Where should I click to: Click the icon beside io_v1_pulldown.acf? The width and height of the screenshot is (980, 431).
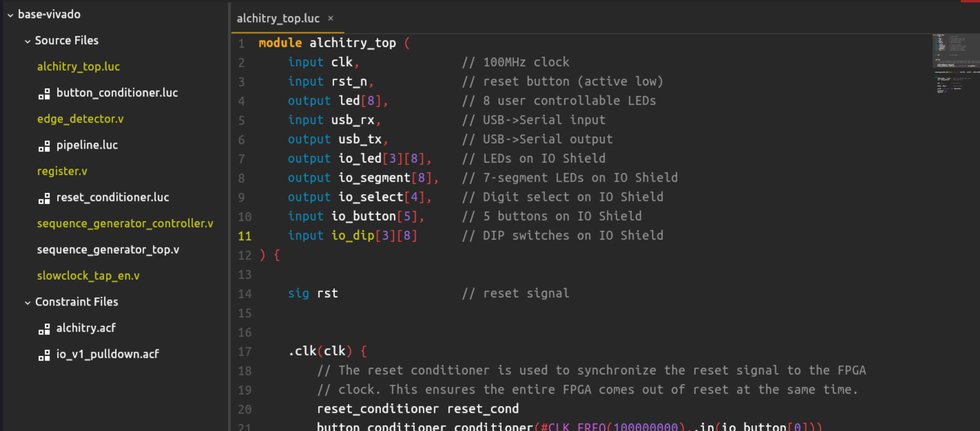44,355
